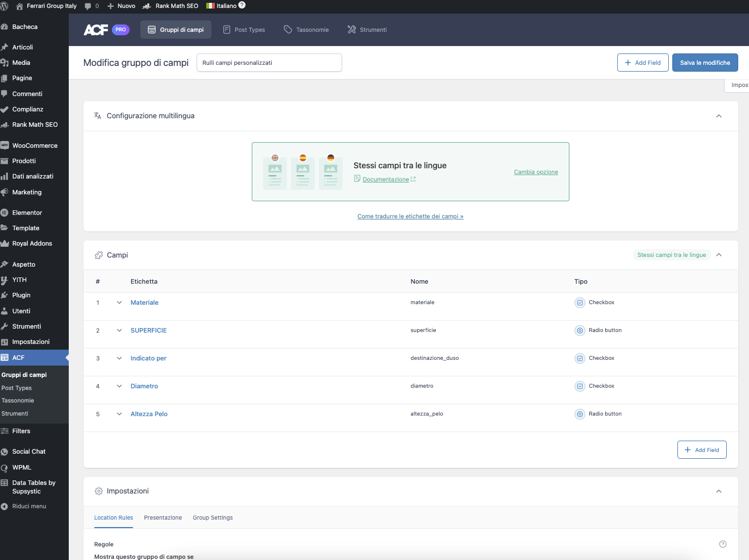Switch to the Group Settings tab
Screen dimensions: 749x560
point(213,517)
